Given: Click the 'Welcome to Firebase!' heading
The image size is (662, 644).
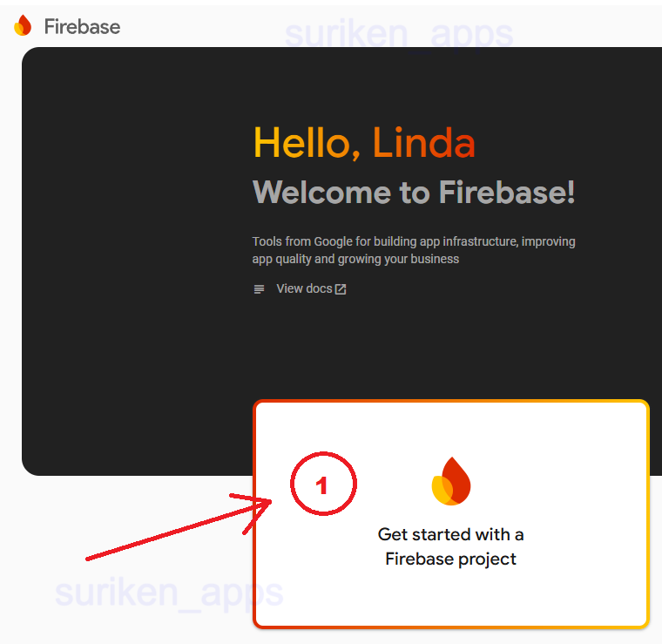Looking at the screenshot, I should click(414, 192).
